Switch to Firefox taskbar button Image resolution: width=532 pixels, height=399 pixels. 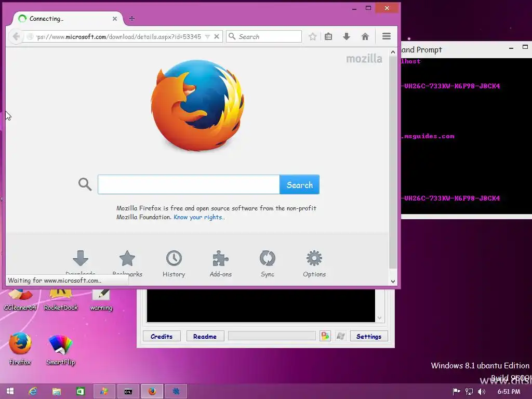click(152, 391)
